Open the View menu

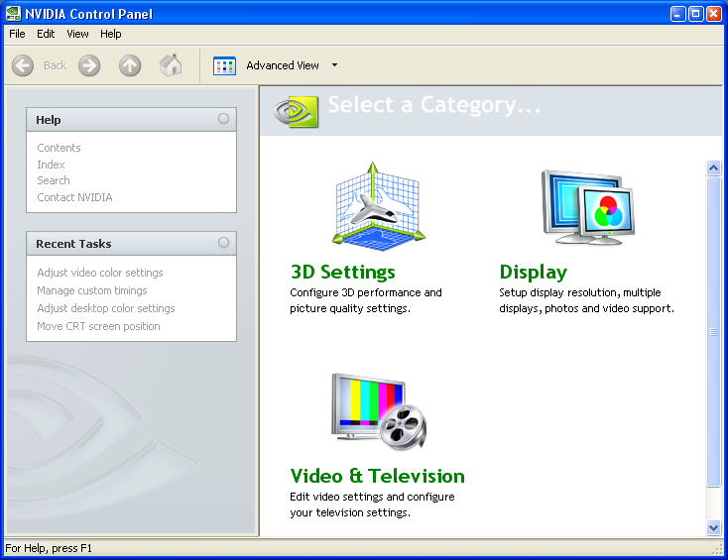(77, 34)
